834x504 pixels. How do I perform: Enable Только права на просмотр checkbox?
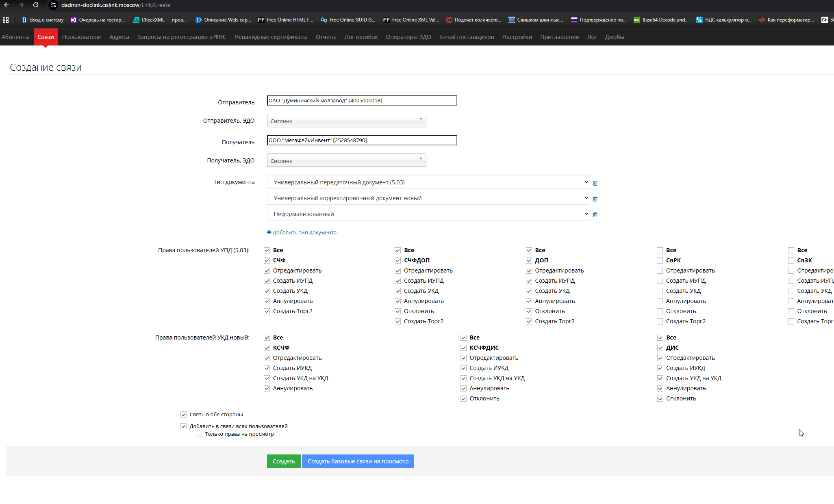(x=199, y=434)
